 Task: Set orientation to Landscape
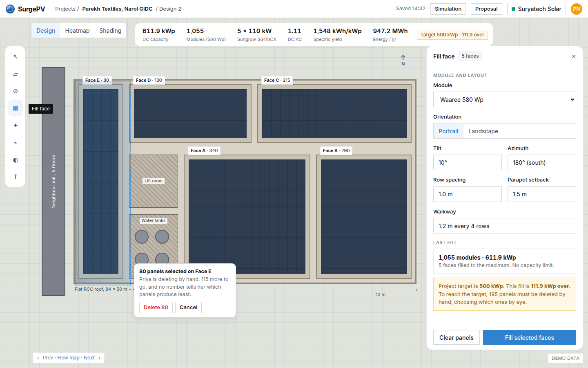tap(483, 131)
